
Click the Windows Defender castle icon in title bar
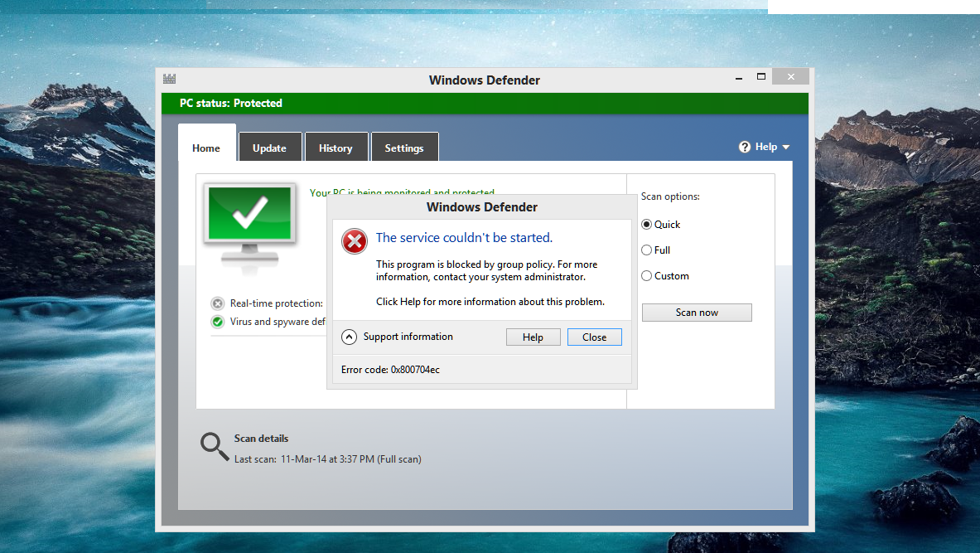(x=169, y=79)
